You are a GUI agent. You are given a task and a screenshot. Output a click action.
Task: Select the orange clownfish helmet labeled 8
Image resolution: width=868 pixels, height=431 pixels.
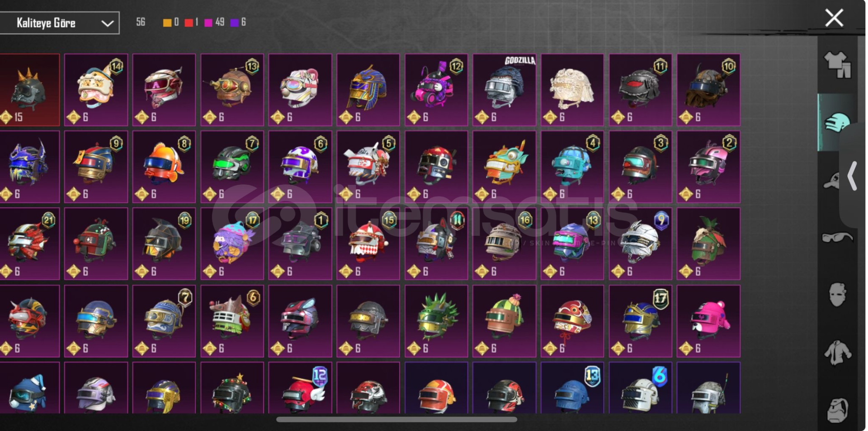coord(164,167)
